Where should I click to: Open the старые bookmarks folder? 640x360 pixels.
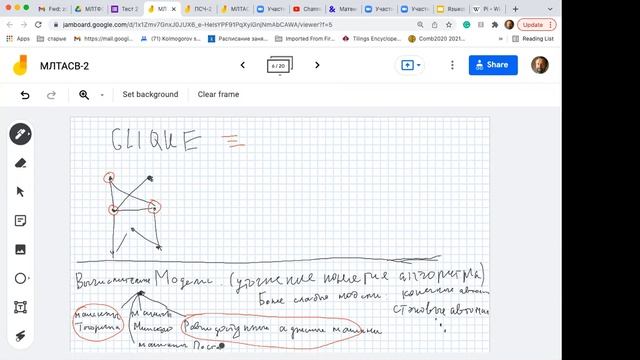[51, 39]
